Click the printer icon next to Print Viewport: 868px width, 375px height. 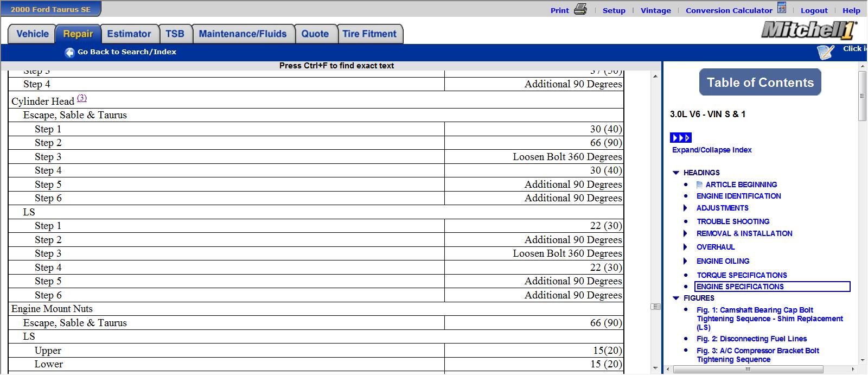(x=580, y=9)
